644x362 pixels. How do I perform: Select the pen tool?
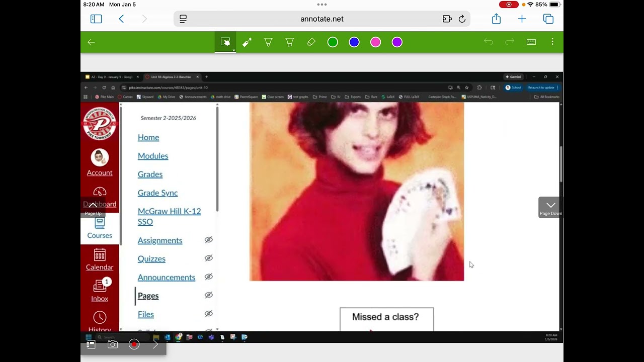(x=268, y=42)
